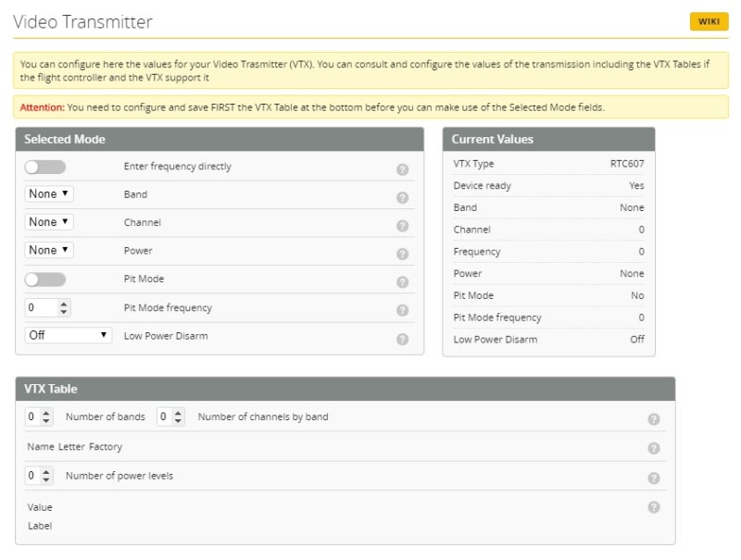
Task: Click help icon beside Power row
Action: 402,254
